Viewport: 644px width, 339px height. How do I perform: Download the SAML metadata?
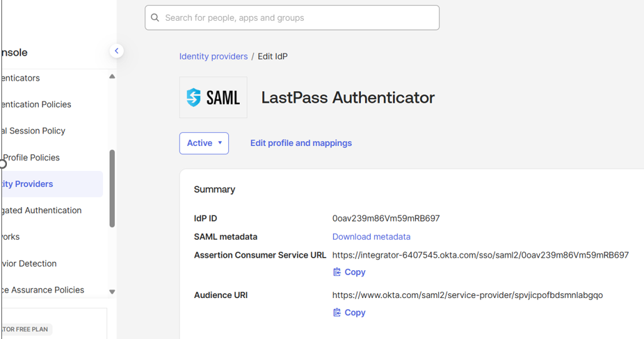(371, 237)
